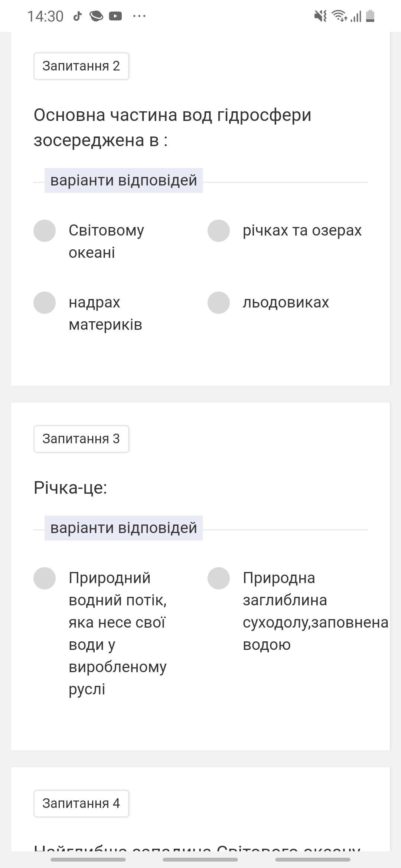Click the 'Запитання 3' label
This screenshot has width=401, height=868.
pyautogui.click(x=81, y=439)
